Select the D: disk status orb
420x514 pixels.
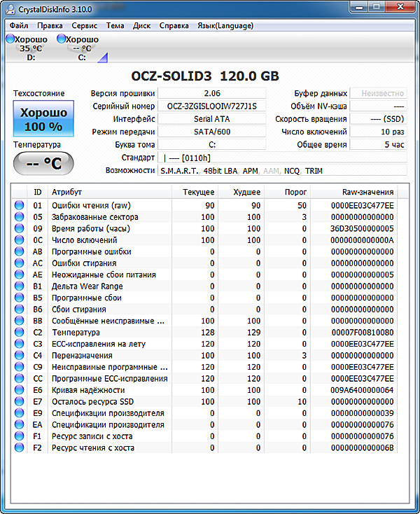[10, 39]
